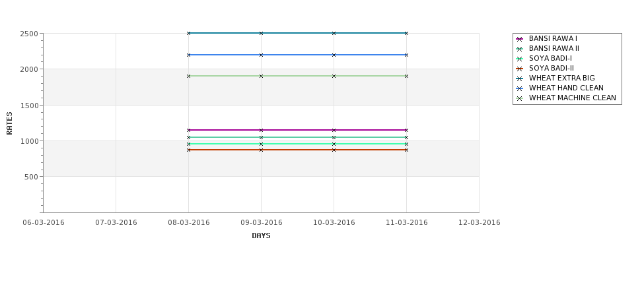Image resolution: width=644 pixels, height=283 pixels.
Task: Click the WHEAT EXTRA BIG legend marker
Action: tap(520, 79)
